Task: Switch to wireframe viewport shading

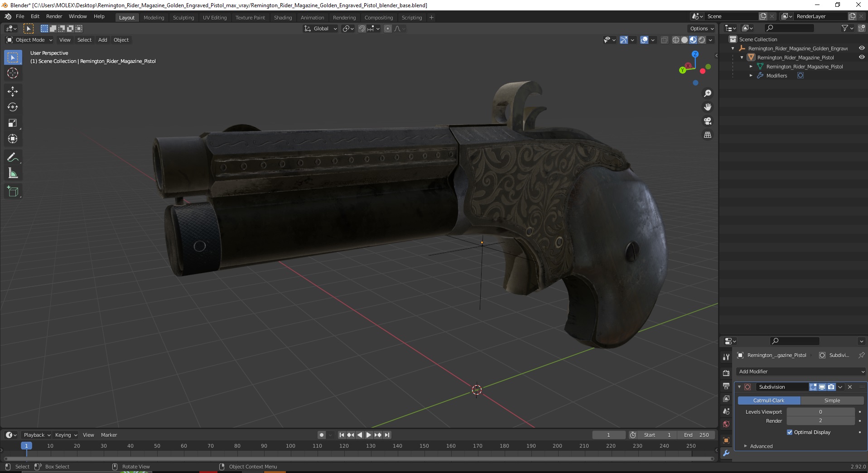Action: point(676,40)
